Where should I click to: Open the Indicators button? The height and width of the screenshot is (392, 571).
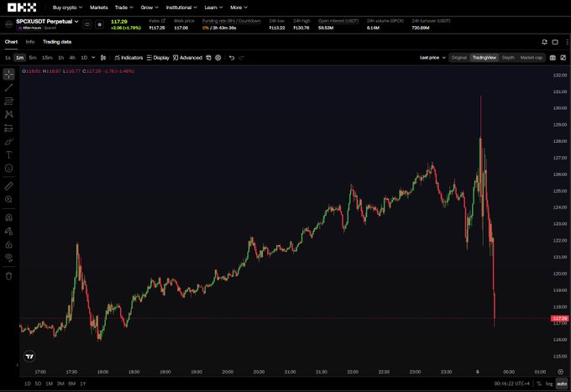(x=128, y=58)
